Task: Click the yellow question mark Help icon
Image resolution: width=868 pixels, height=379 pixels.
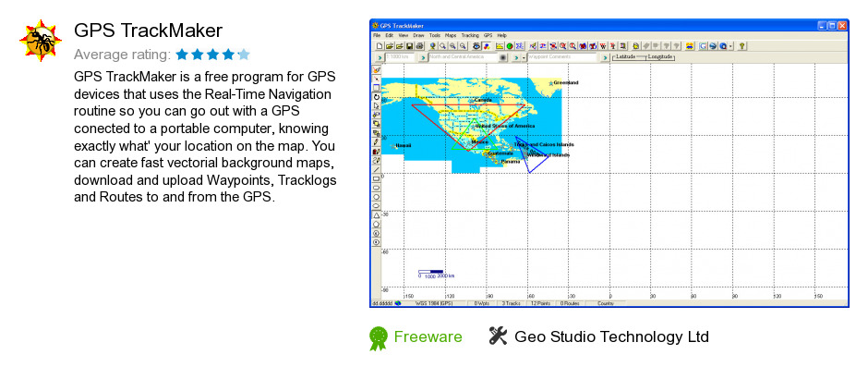Action: coord(742,46)
